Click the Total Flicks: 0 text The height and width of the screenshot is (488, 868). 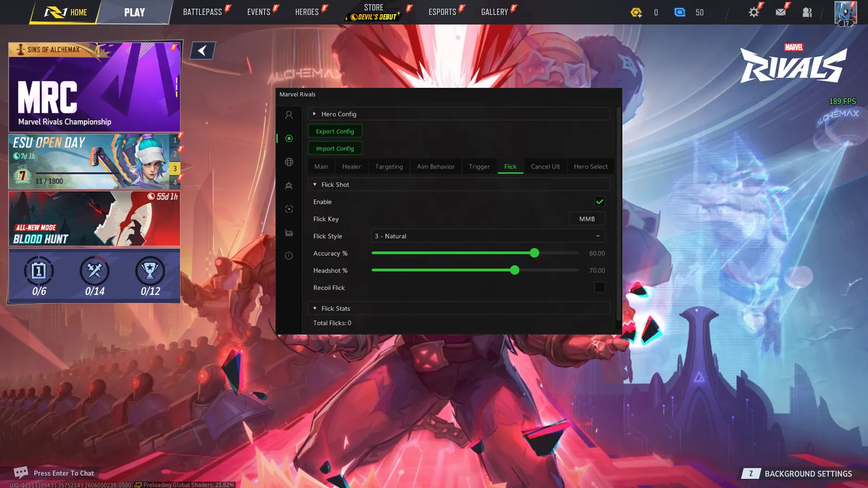point(332,323)
